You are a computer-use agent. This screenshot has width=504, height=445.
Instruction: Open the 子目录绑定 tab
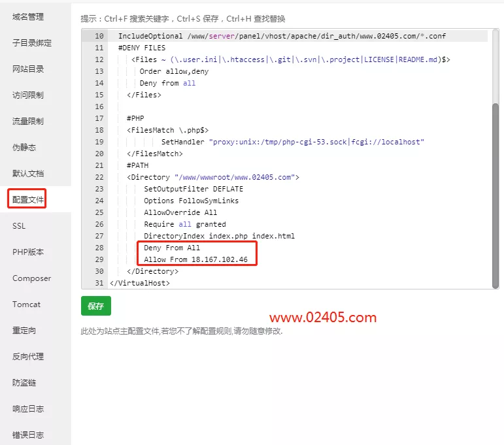[x=32, y=42]
